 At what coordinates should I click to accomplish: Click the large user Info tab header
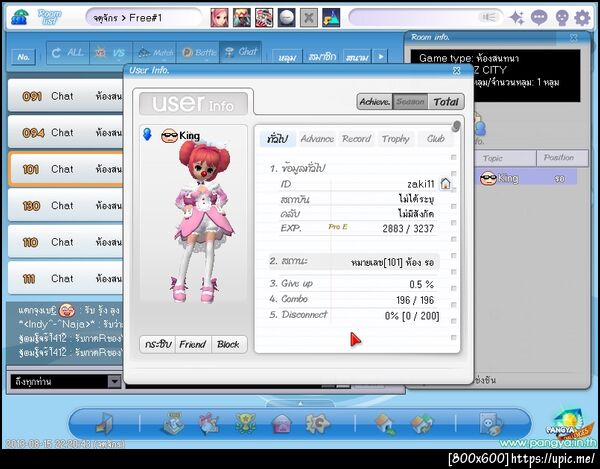(x=193, y=103)
